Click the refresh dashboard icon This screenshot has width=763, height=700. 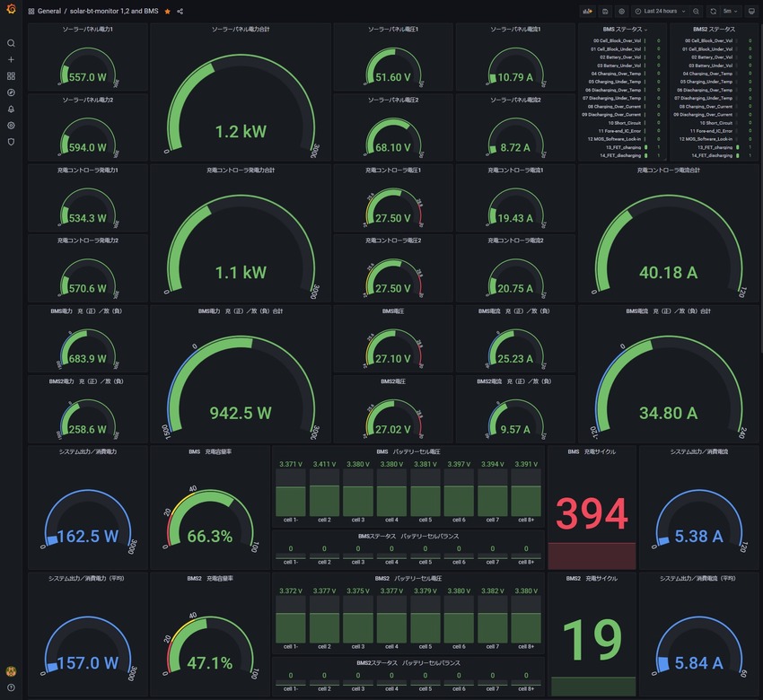click(713, 11)
